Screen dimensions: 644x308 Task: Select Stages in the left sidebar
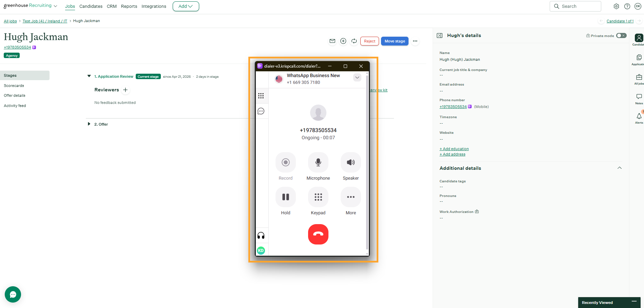point(25,75)
